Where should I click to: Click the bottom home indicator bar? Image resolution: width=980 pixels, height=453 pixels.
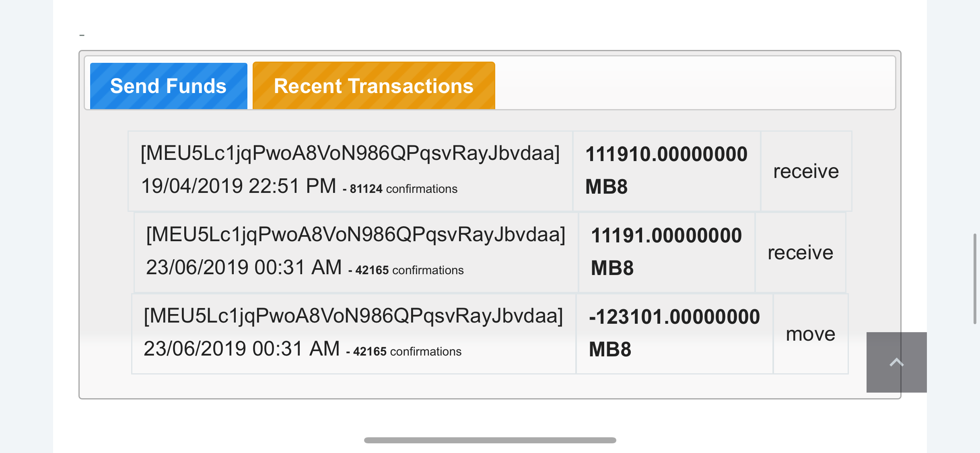[x=490, y=440]
